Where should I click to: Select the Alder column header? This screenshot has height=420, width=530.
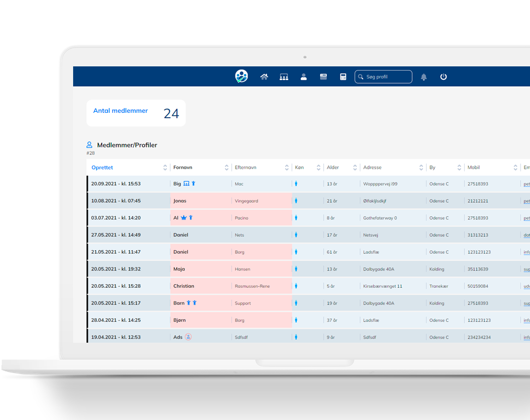[333, 168]
